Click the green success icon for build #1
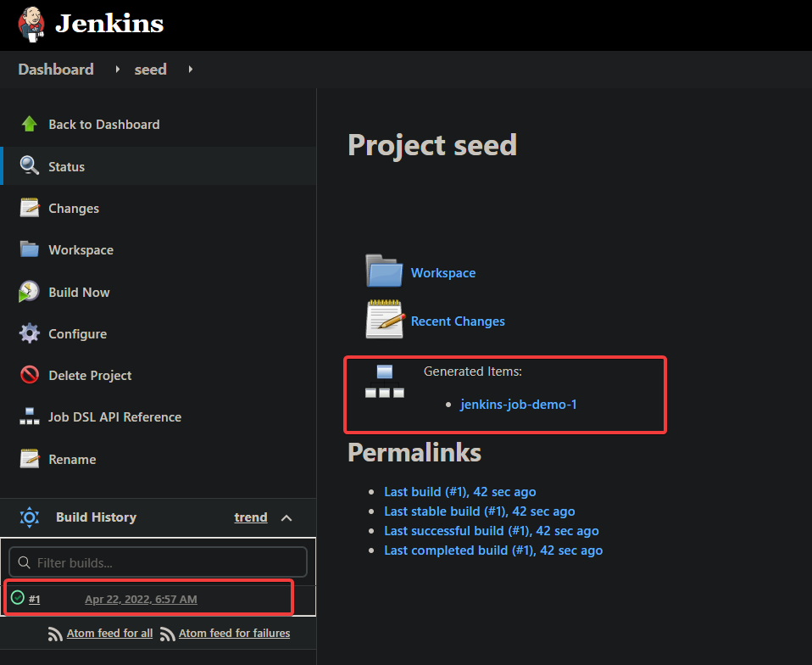The image size is (812, 665). [x=18, y=598]
